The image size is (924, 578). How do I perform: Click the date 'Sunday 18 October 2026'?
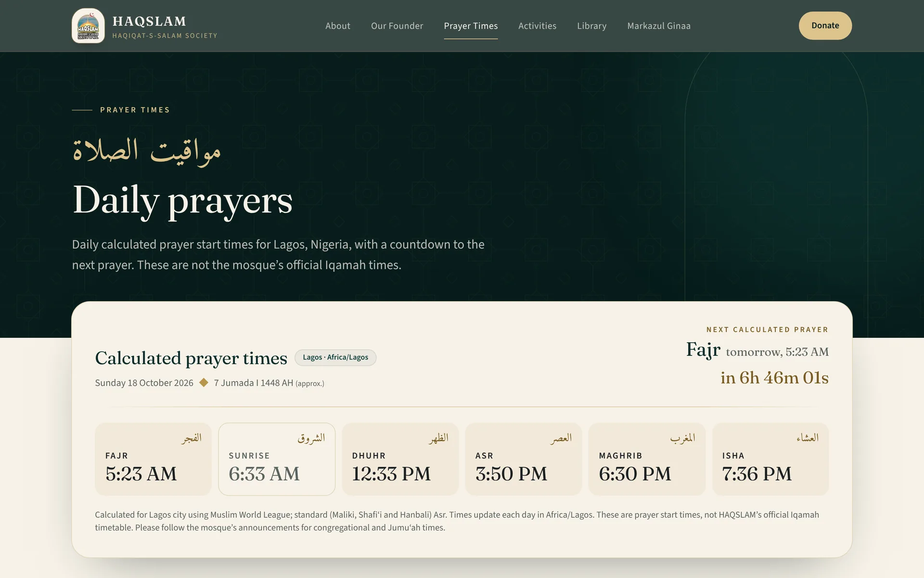point(144,383)
